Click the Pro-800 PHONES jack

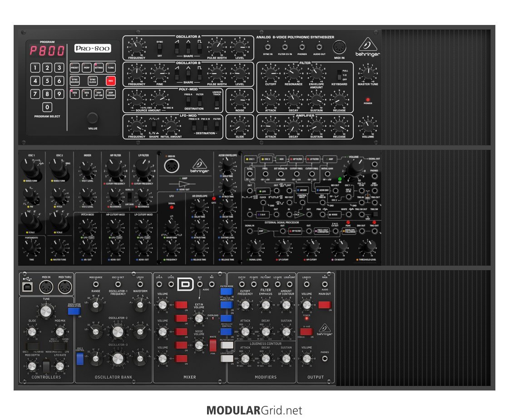pos(302,47)
